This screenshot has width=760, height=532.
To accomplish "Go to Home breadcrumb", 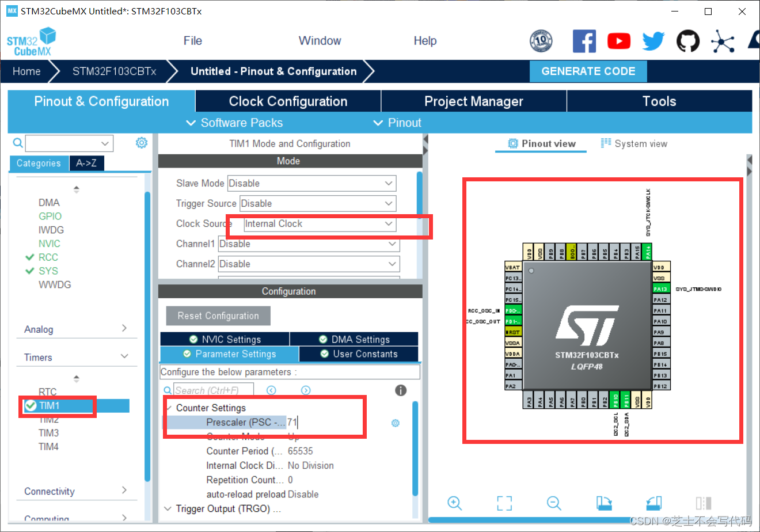I will pyautogui.click(x=26, y=71).
